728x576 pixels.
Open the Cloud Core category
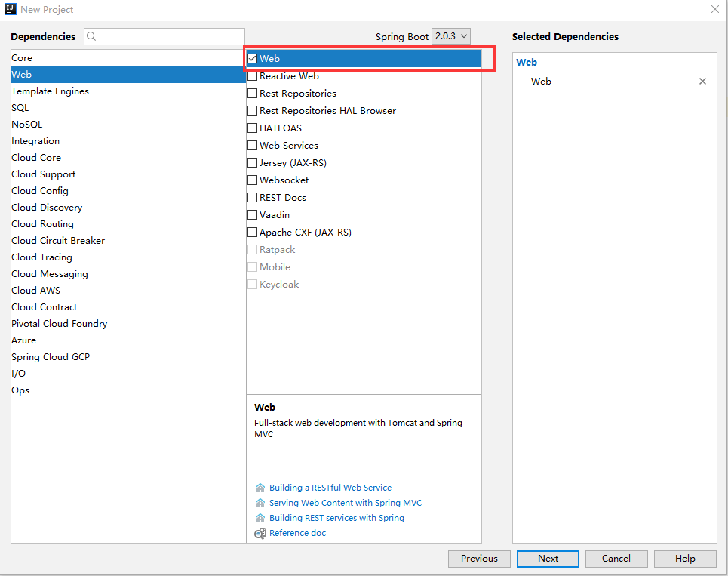tap(128, 158)
